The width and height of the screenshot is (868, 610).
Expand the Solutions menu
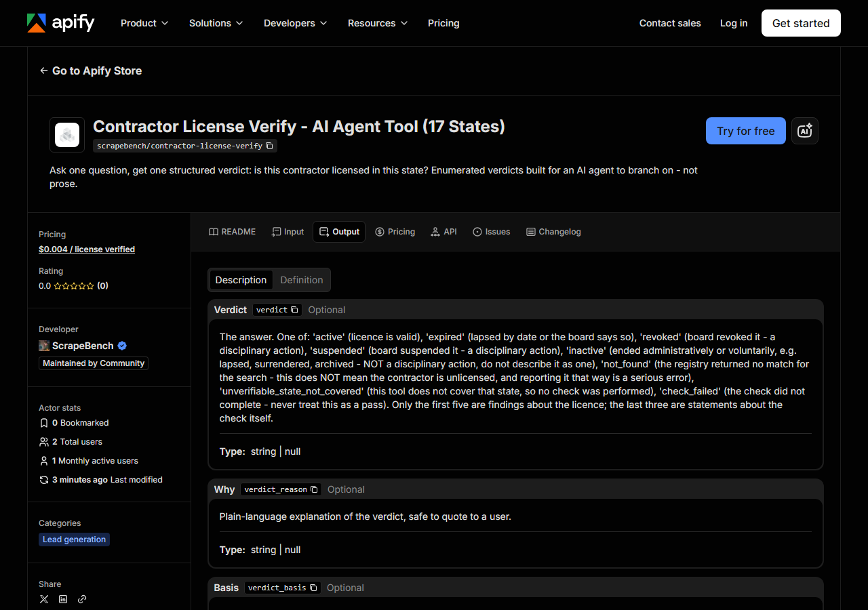(216, 23)
